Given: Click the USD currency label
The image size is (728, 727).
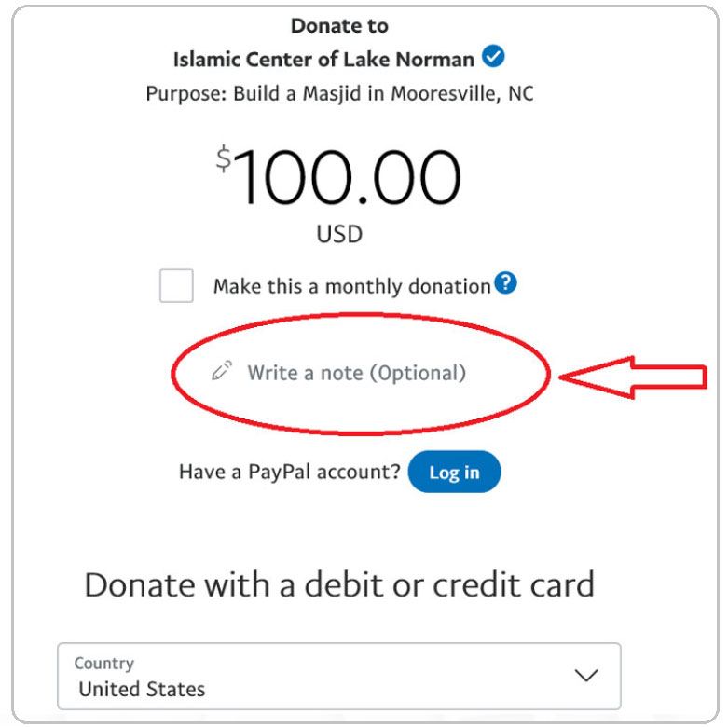Looking at the screenshot, I should 339,234.
